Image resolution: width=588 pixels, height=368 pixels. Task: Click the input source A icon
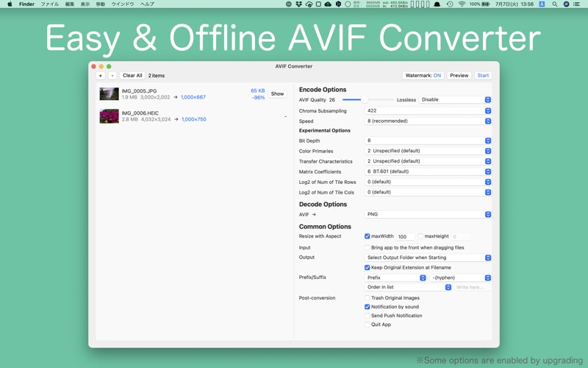(x=542, y=4)
